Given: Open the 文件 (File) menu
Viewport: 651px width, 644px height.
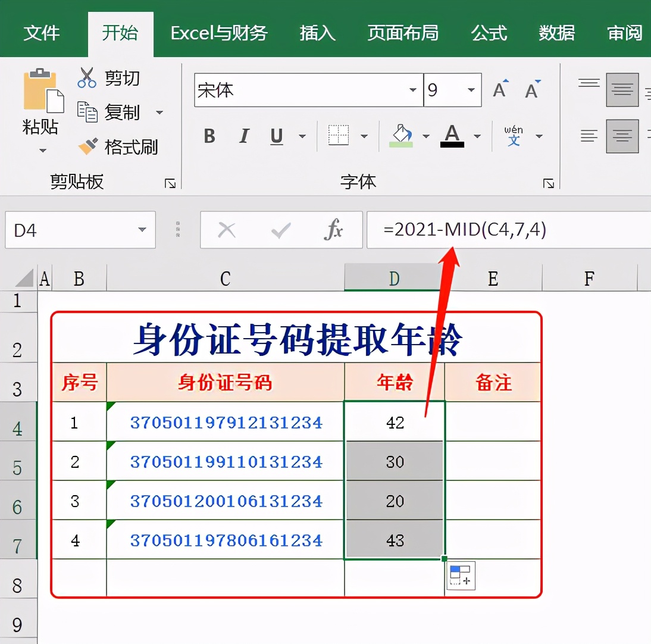Looking at the screenshot, I should point(42,34).
